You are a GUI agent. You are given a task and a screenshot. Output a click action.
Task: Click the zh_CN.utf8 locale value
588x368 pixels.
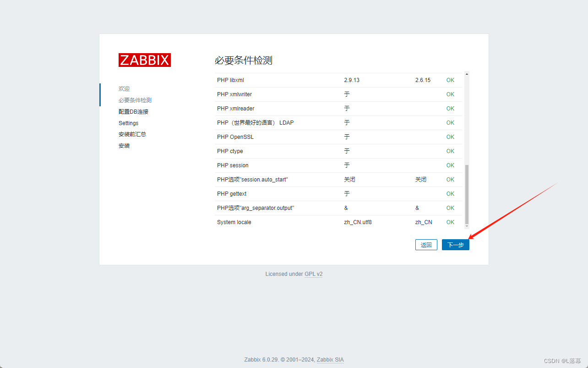click(x=358, y=222)
